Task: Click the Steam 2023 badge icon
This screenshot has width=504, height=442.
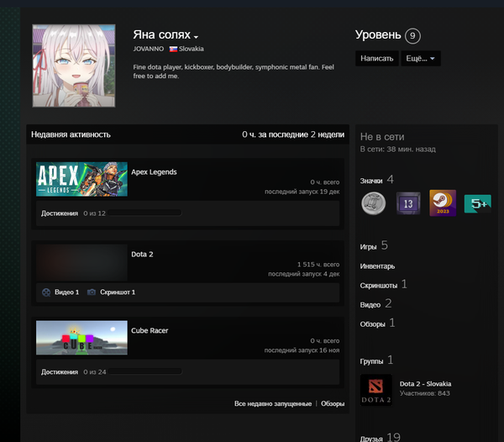Action: tap(442, 203)
